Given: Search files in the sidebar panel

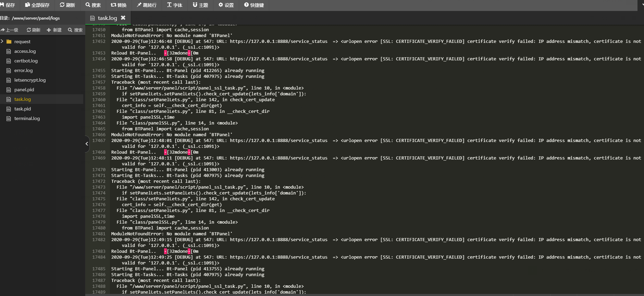Looking at the screenshot, I should (75, 30).
